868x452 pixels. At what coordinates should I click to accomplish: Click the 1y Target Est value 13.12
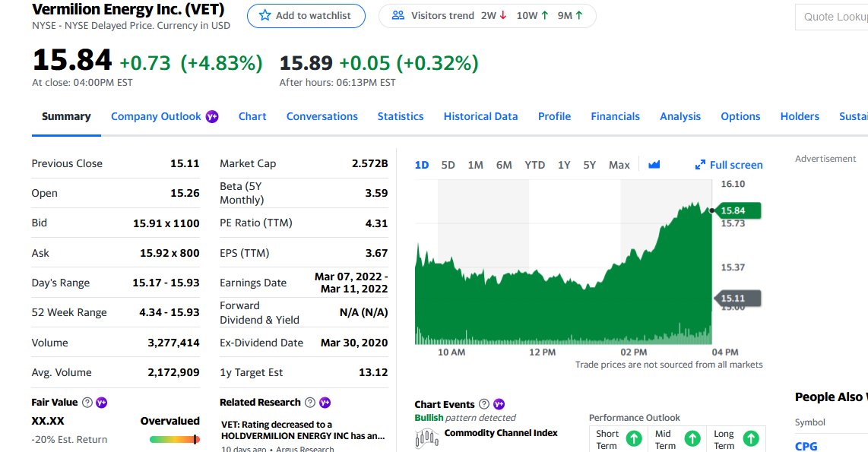373,372
